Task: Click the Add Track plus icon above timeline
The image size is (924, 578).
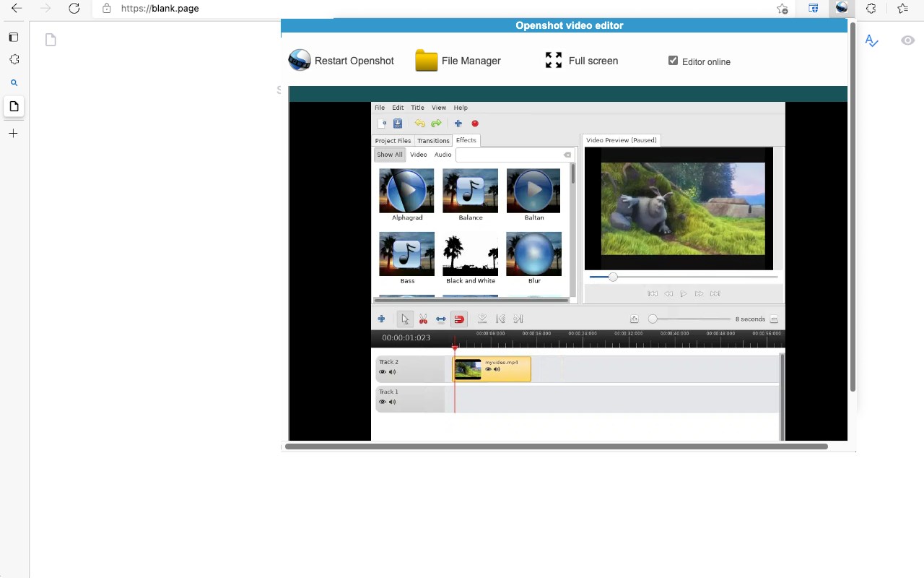Action: click(x=381, y=319)
